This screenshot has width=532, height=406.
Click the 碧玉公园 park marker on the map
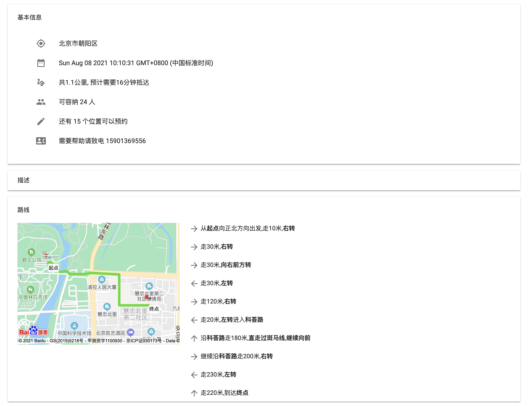click(31, 253)
